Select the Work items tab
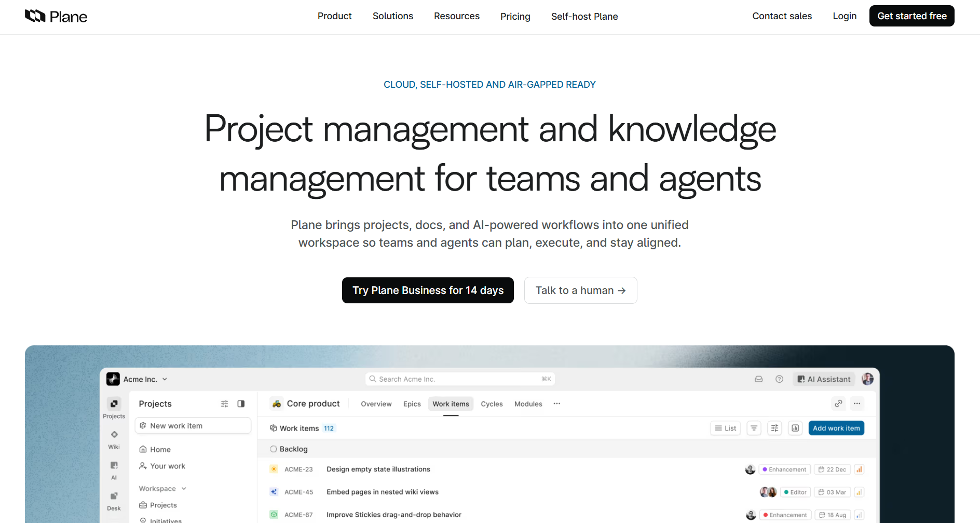The width and height of the screenshot is (980, 523). (x=451, y=404)
